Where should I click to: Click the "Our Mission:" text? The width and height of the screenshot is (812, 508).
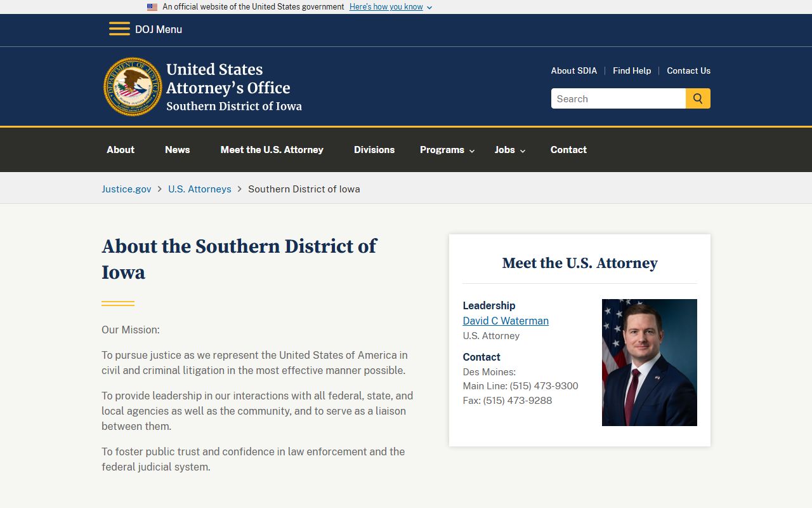(131, 330)
